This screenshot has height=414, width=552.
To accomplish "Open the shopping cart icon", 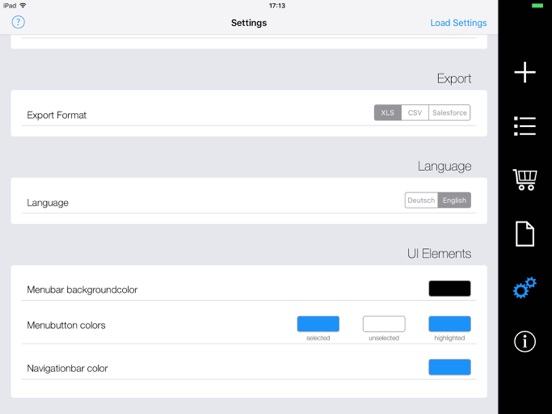I will [525, 180].
